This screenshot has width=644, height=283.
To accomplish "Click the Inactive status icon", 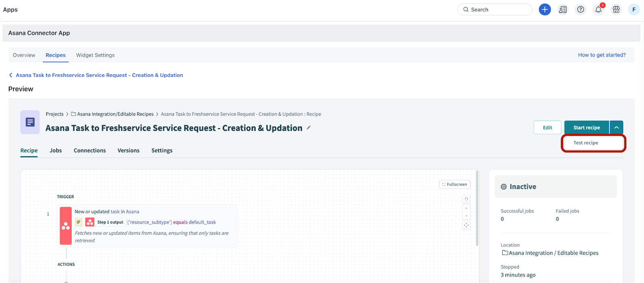I will click(504, 187).
